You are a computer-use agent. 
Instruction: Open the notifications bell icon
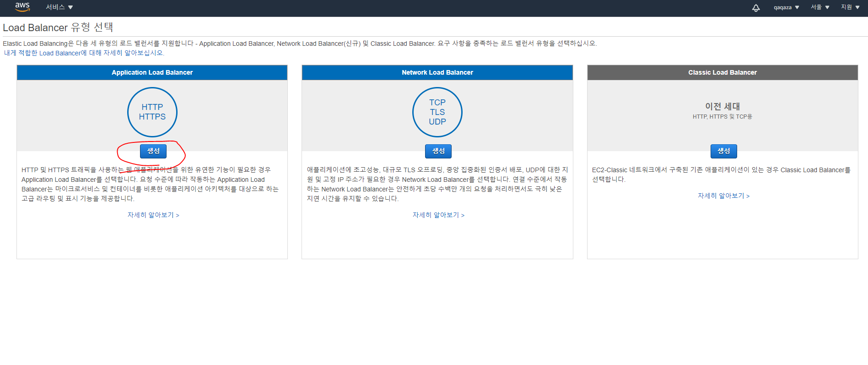[x=756, y=8]
